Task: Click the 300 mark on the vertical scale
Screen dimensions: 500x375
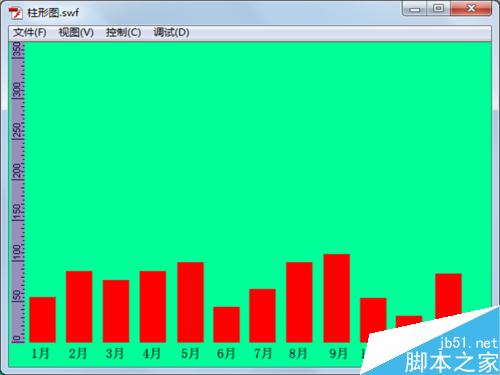Action: pos(17,90)
